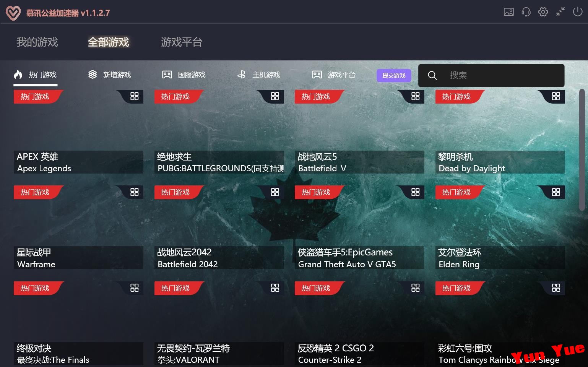Open customer service headset icon
This screenshot has width=588, height=367.
pos(526,12)
